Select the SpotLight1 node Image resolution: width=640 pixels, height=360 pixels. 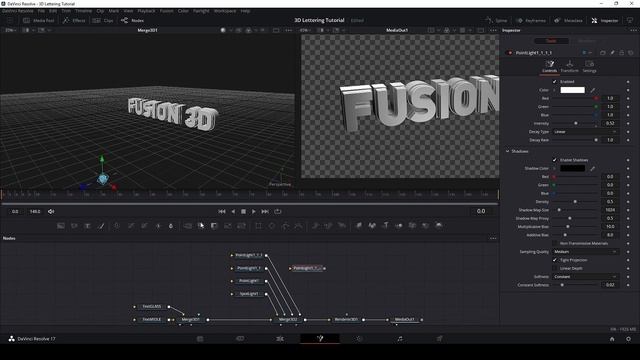(249, 294)
